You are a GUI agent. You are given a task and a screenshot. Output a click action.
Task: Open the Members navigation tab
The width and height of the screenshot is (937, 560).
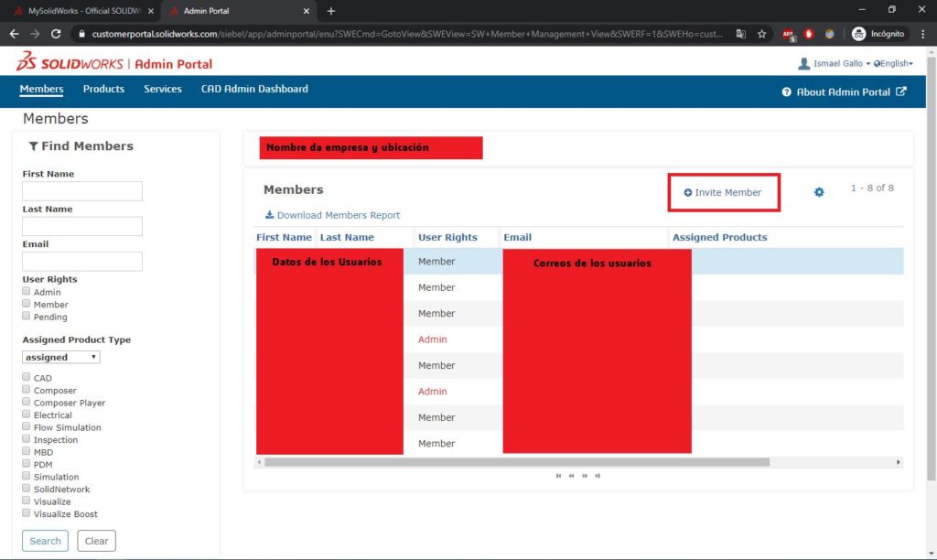click(41, 89)
